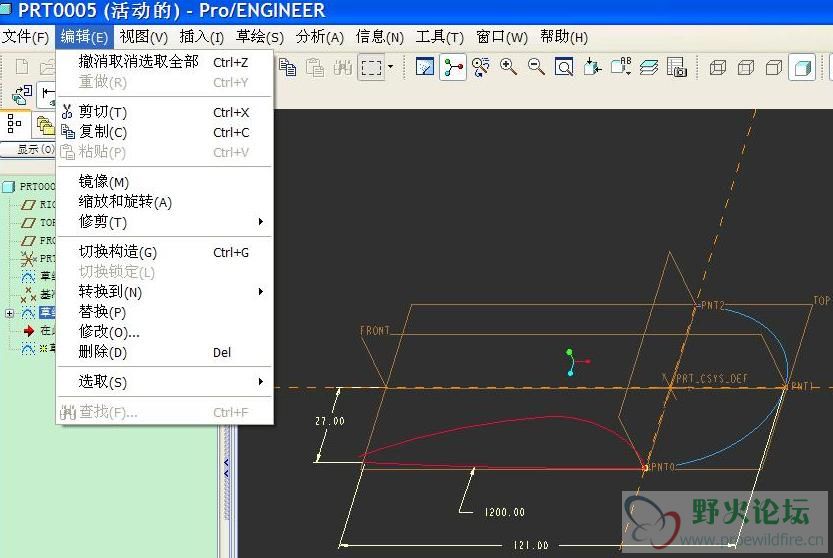Expand the 转换到(N) submenu
The width and height of the screenshot is (833, 558).
coord(165,292)
